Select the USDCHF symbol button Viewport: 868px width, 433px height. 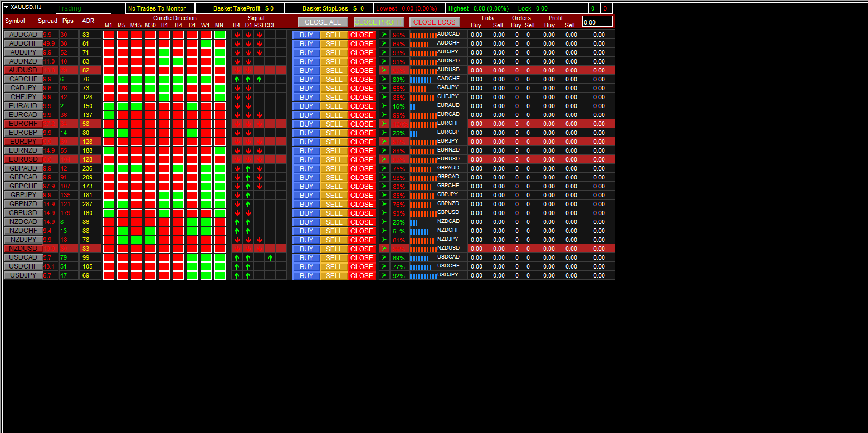point(23,266)
